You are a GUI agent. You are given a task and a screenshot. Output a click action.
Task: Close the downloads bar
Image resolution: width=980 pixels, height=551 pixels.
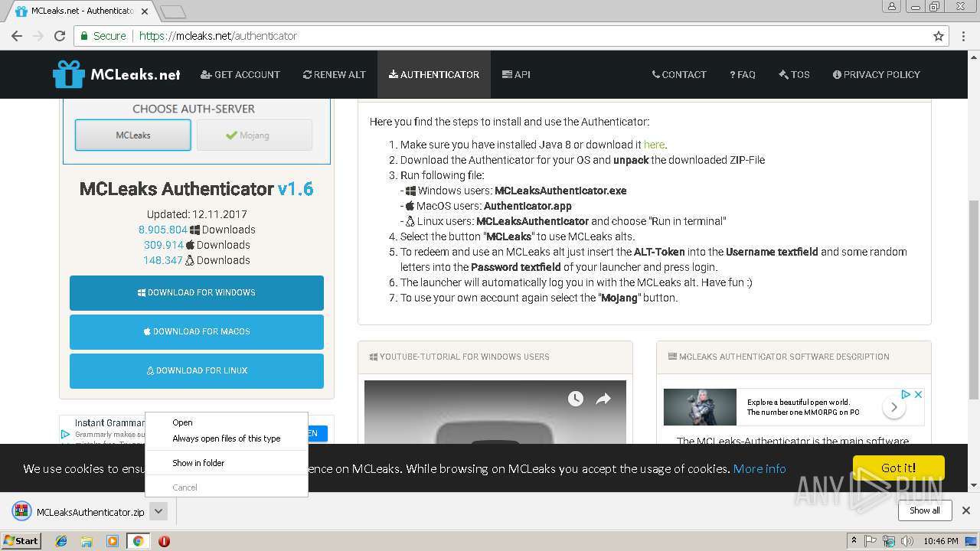[x=966, y=510]
